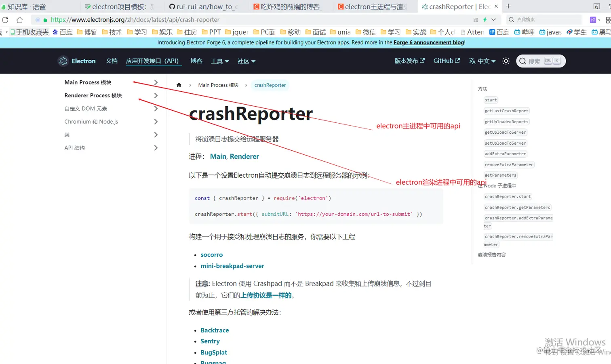Expand the Chromium 和 Node.js sidebar chevron
Screen dimensions: 611x364
pyautogui.click(x=156, y=122)
